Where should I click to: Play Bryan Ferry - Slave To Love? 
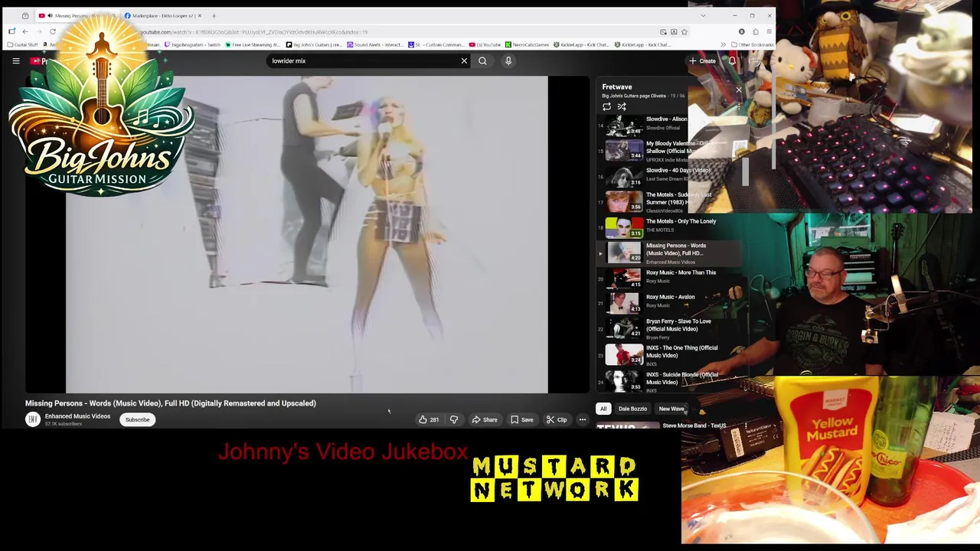pyautogui.click(x=668, y=329)
